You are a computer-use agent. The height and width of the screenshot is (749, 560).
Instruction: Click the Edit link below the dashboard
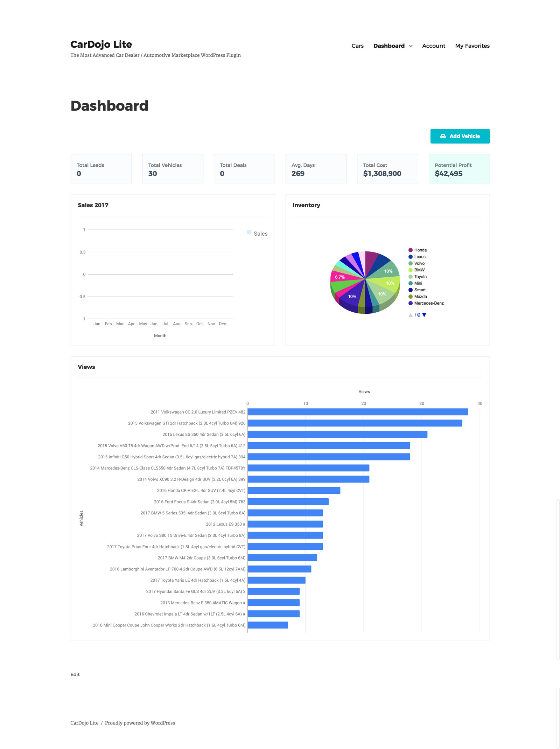coord(75,674)
